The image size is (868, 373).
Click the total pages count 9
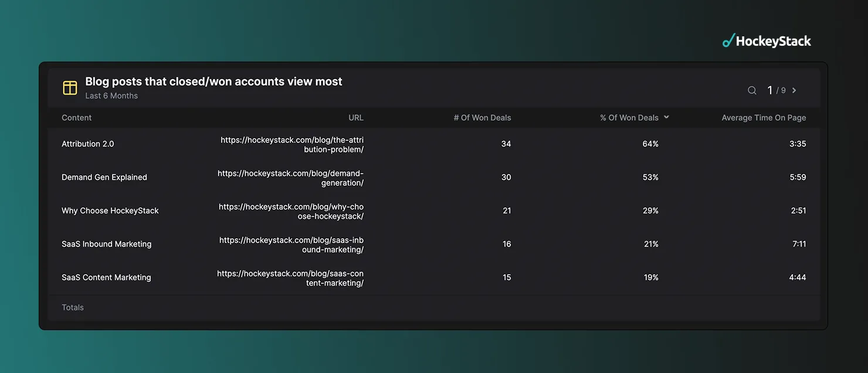(x=784, y=91)
